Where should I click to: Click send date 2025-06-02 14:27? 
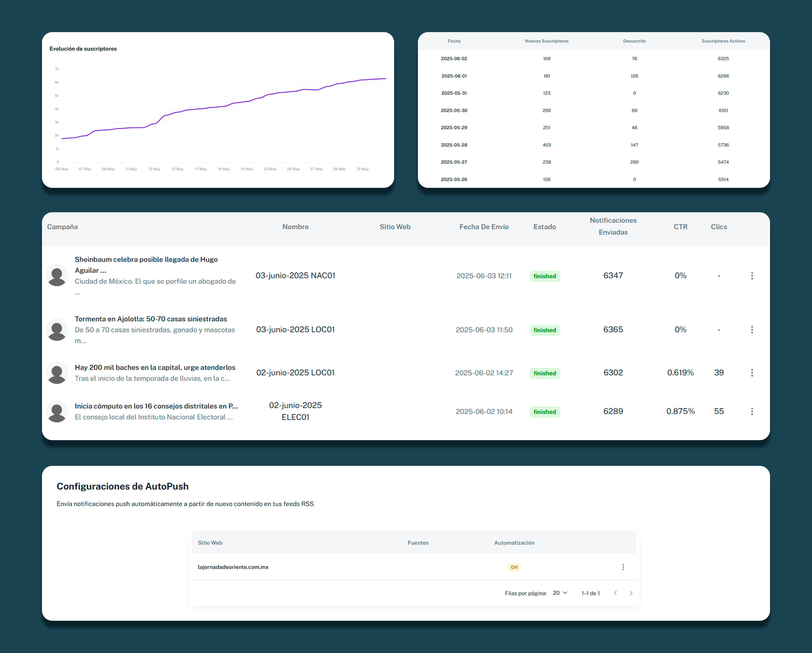click(484, 373)
